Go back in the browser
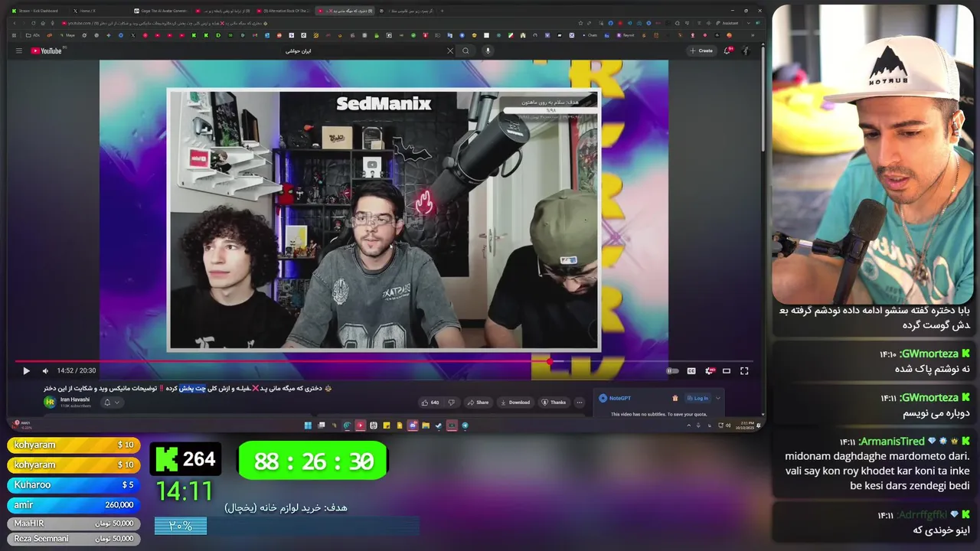The image size is (980, 551). pos(15,23)
